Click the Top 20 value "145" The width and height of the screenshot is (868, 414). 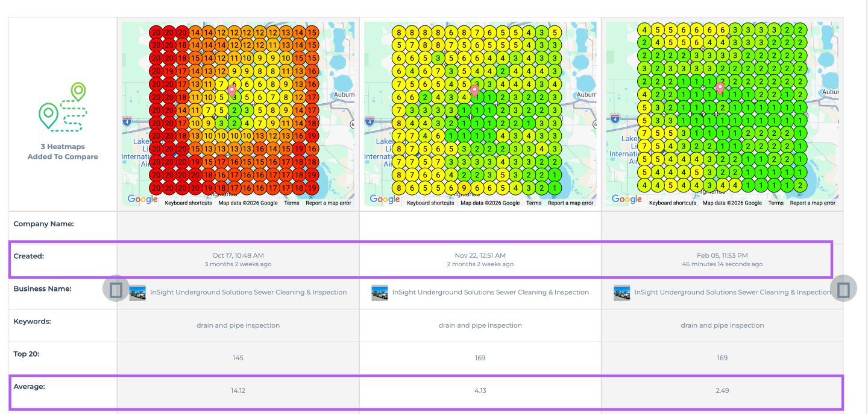[x=238, y=358]
